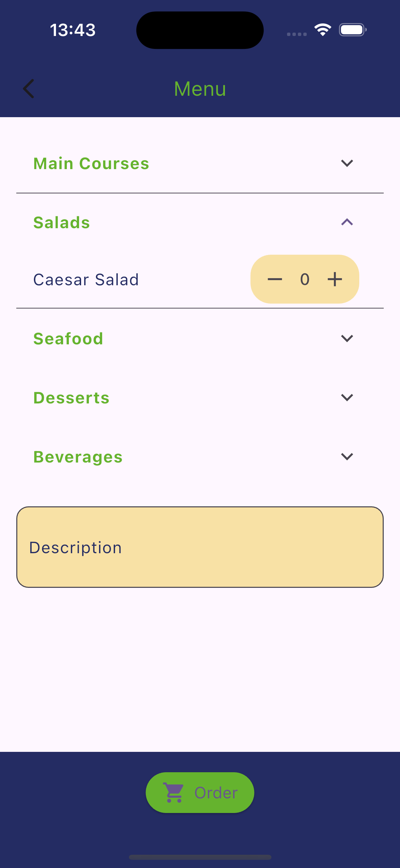Open the Beverages category label

[78, 457]
